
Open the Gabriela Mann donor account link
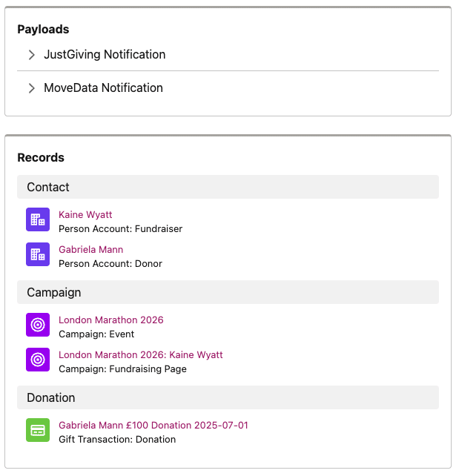(90, 250)
